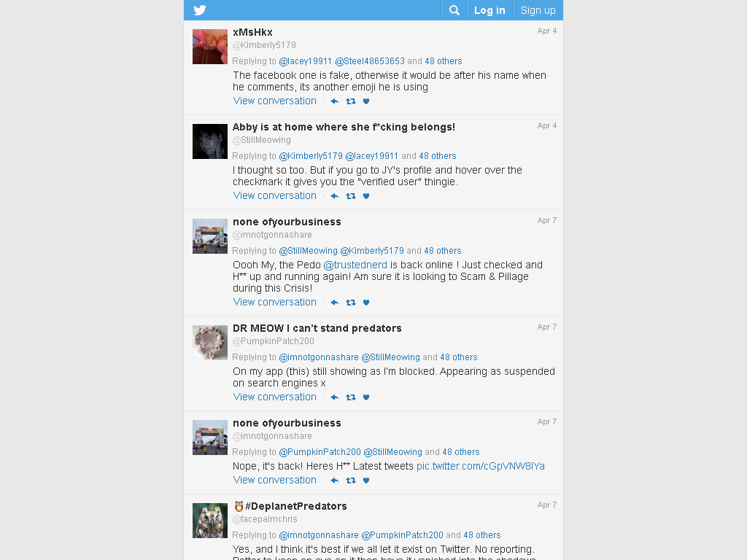Like the 'Nope, it's back!' tweet
The height and width of the screenshot is (560, 747).
pos(366,481)
